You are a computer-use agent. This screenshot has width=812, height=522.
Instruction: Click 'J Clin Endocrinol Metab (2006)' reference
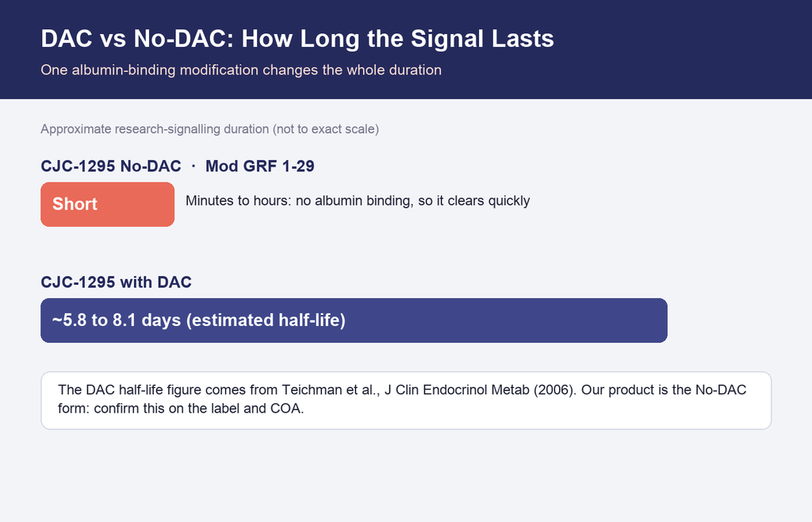[479, 390]
